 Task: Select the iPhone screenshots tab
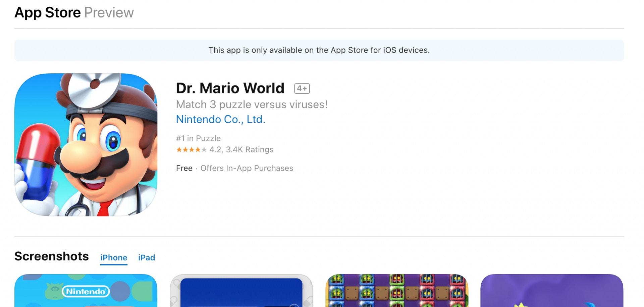(x=114, y=258)
